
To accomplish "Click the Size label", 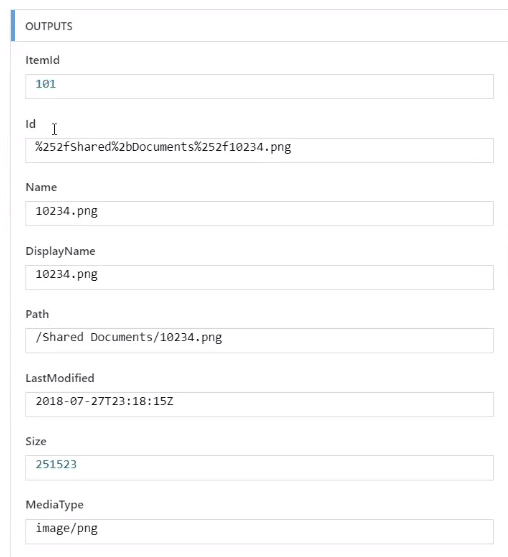I will click(x=36, y=441).
